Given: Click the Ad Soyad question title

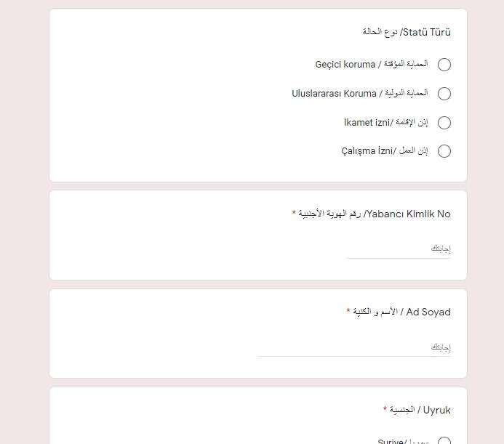Looking at the screenshot, I should pyautogui.click(x=401, y=312).
